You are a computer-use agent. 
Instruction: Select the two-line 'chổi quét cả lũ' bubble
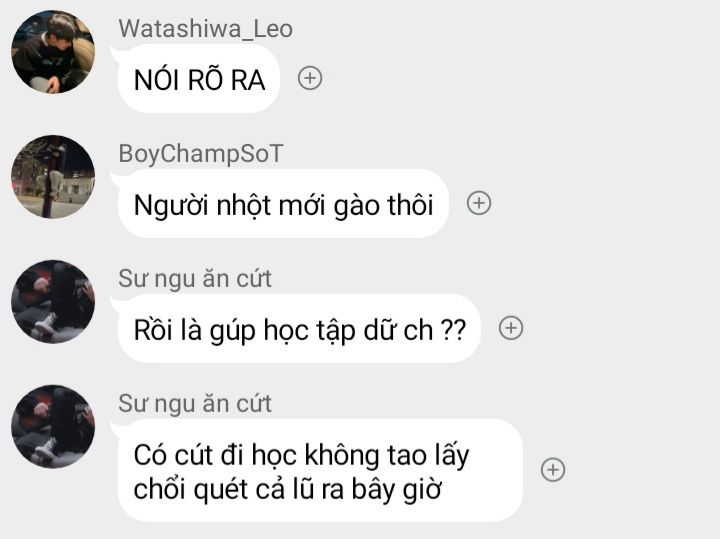pyautogui.click(x=320, y=470)
